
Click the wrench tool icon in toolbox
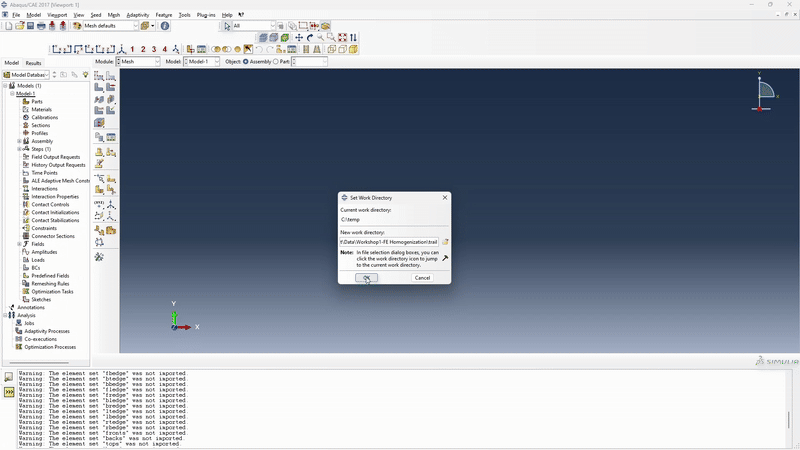99,257
